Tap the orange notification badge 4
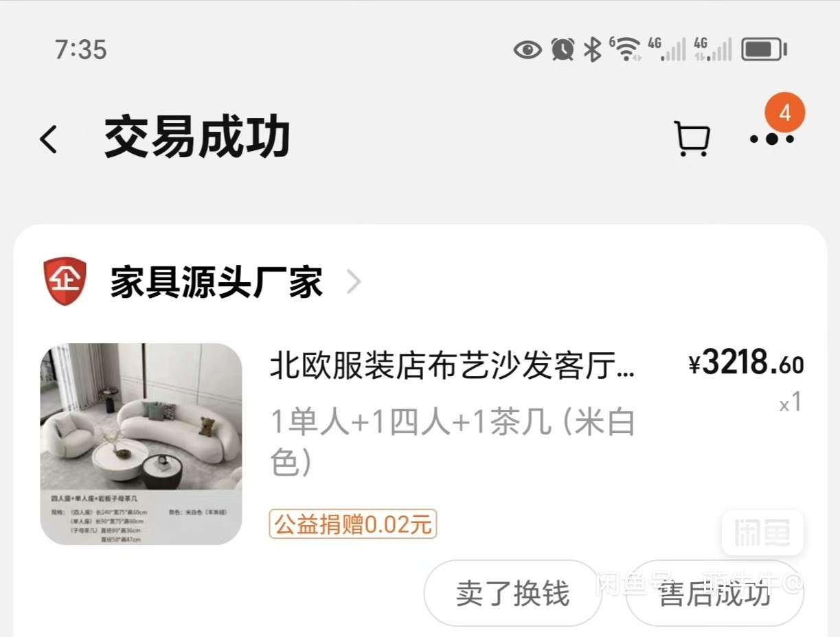 click(785, 113)
